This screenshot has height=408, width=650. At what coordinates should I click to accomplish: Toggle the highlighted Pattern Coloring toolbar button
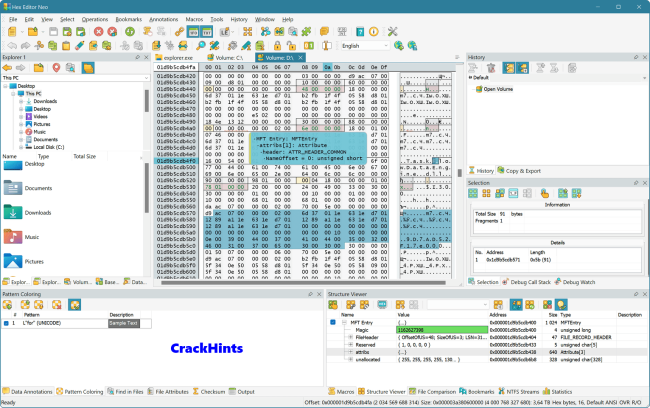75,305
